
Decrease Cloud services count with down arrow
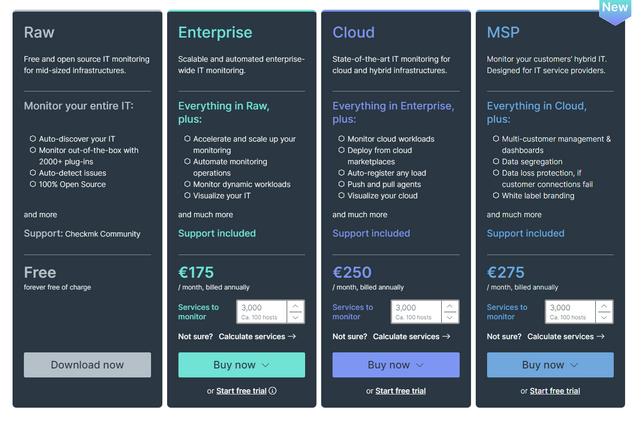point(450,317)
